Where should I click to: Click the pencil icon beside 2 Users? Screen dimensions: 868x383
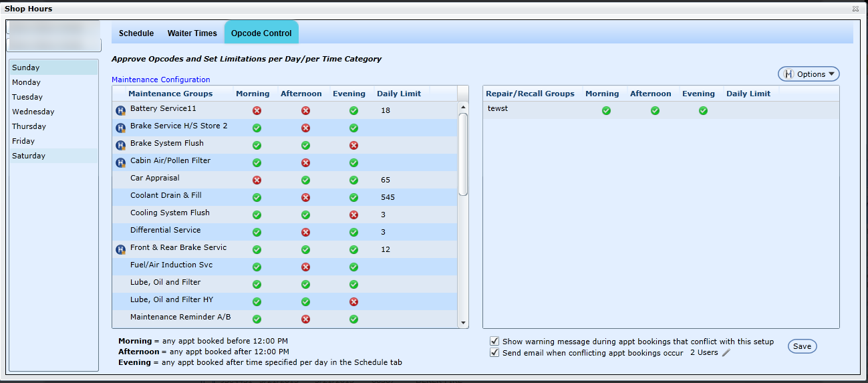click(x=726, y=352)
